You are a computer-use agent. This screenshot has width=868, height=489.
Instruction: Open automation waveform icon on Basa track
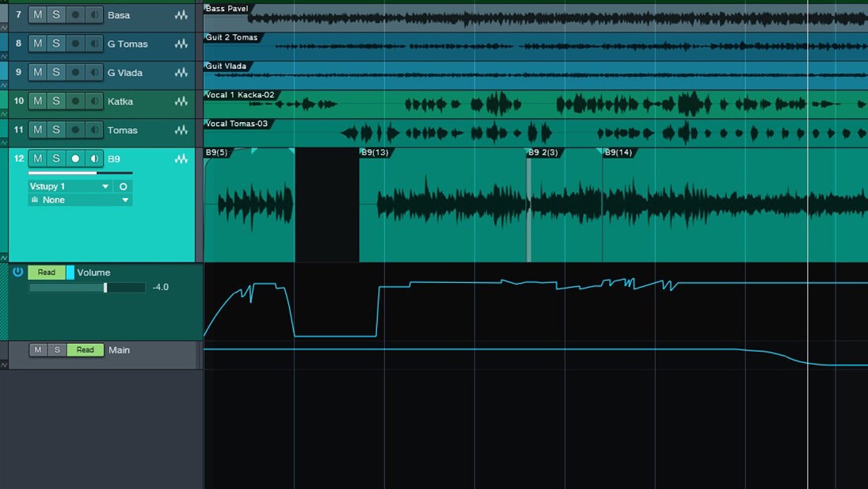pos(181,15)
